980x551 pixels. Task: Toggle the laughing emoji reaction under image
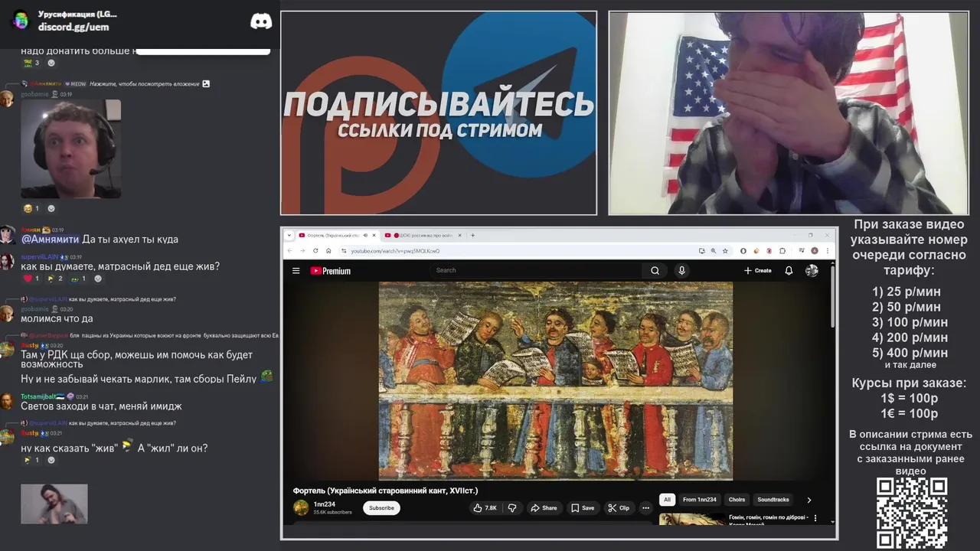[31, 208]
